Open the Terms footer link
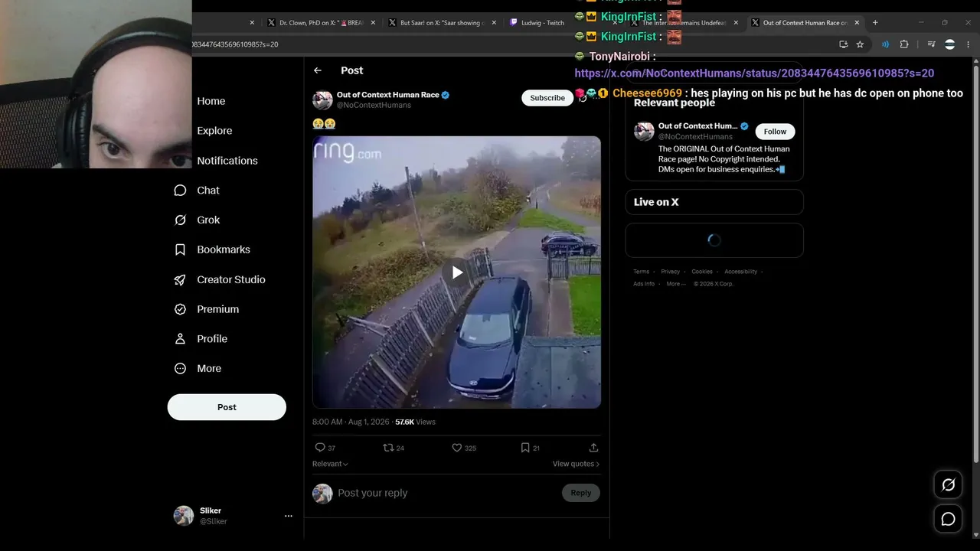 point(641,272)
